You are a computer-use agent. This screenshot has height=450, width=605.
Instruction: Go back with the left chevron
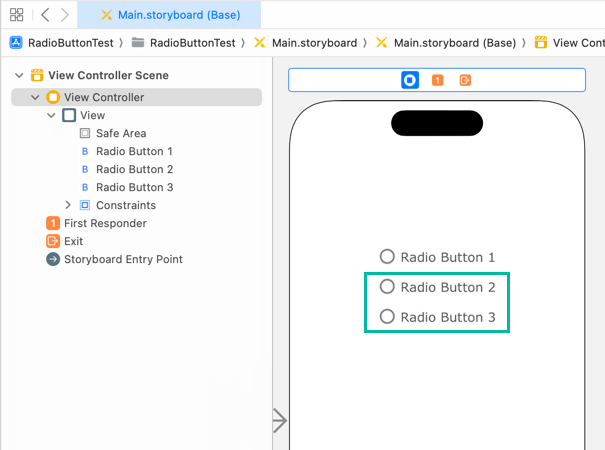point(45,15)
